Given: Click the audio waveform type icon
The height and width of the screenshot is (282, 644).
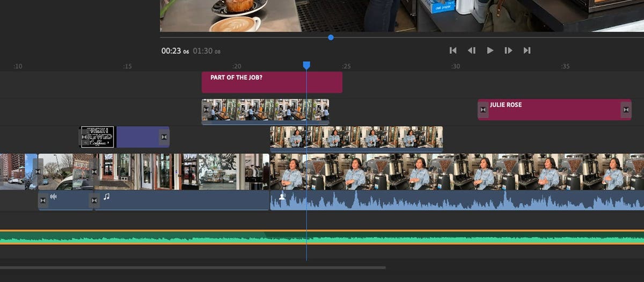Looking at the screenshot, I should click(x=53, y=197).
